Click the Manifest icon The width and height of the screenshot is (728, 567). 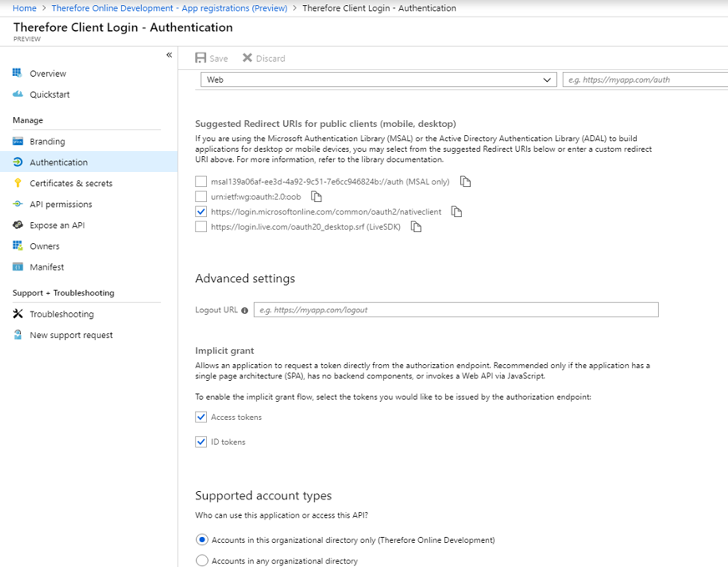point(18,266)
